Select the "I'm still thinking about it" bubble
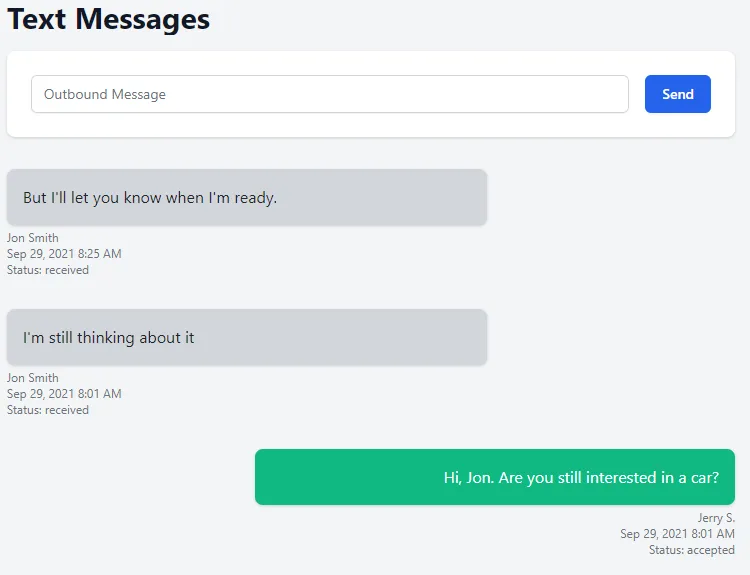This screenshot has height=575, width=750. point(246,337)
